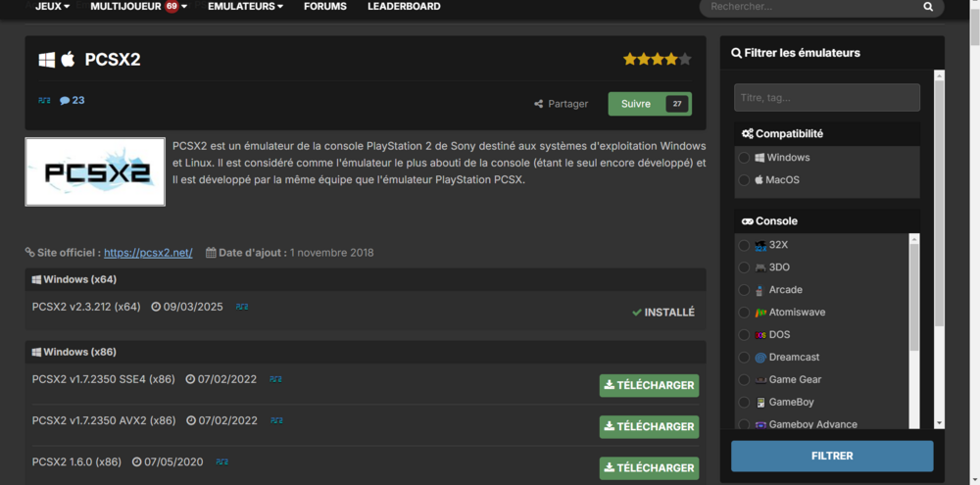Click the PS2 icon beside PCSX2 v1.7.2350 SSE4
This screenshot has height=485, width=980.
coord(275,379)
